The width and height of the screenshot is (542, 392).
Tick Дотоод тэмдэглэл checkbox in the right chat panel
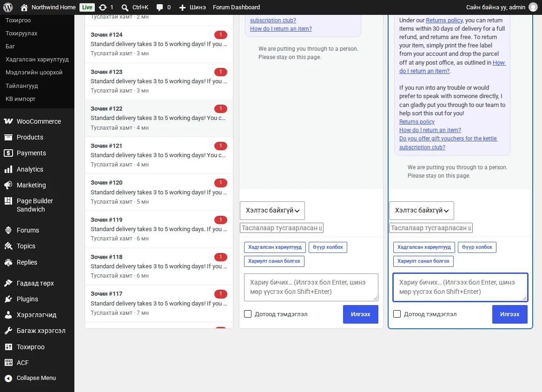tap(397, 314)
